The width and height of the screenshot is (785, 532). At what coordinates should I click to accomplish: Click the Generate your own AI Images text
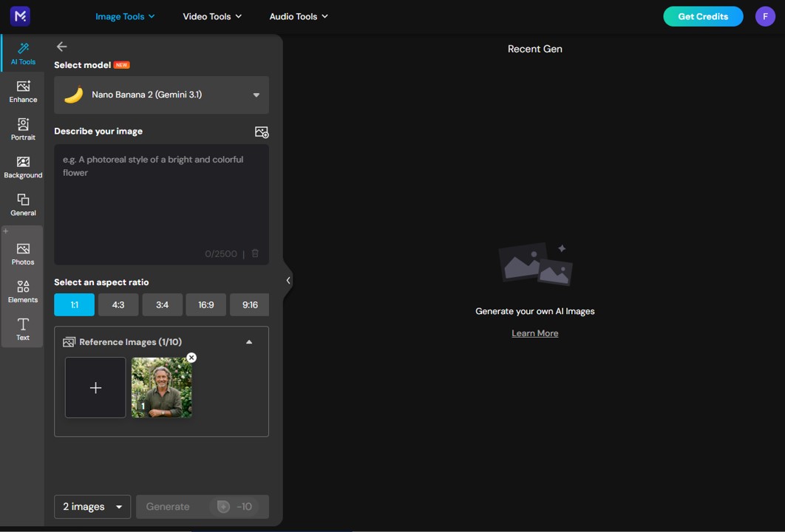pyautogui.click(x=534, y=311)
